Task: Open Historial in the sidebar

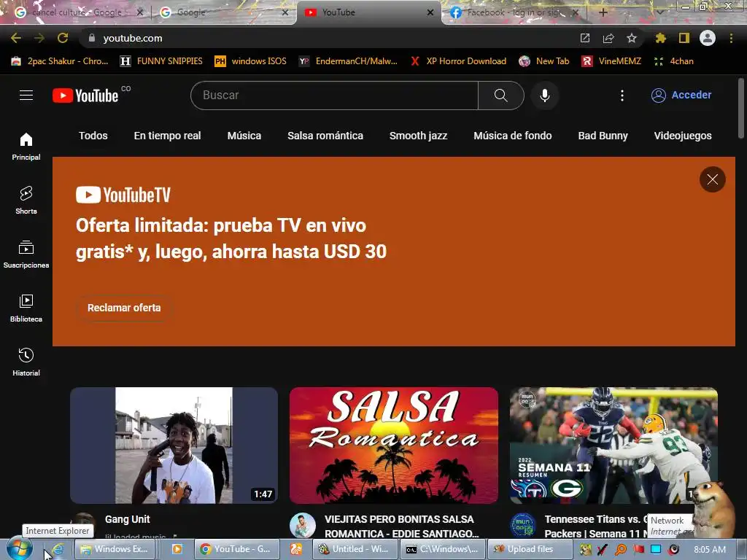Action: (x=26, y=362)
